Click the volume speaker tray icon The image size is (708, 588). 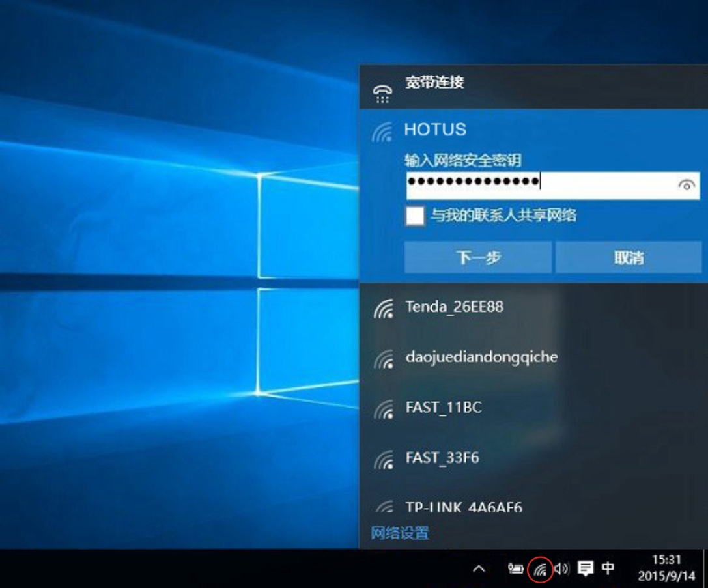(x=561, y=569)
